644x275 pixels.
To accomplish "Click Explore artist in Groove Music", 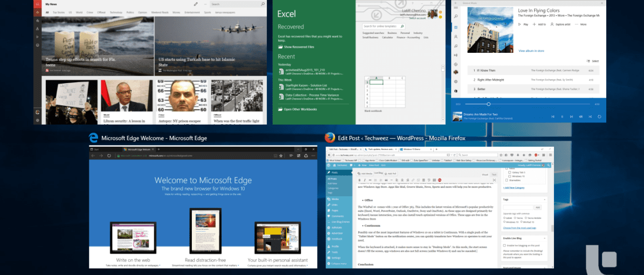I will pos(560,24).
